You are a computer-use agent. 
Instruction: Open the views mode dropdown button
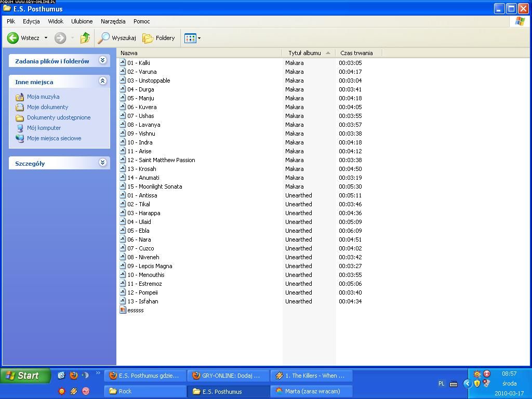(x=192, y=38)
